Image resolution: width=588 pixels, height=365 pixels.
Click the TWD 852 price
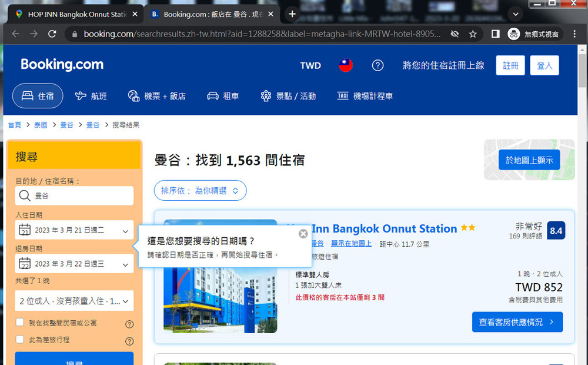[539, 287]
